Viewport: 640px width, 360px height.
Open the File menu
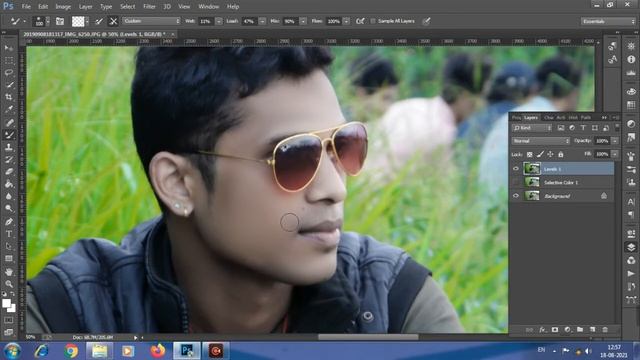[26, 7]
